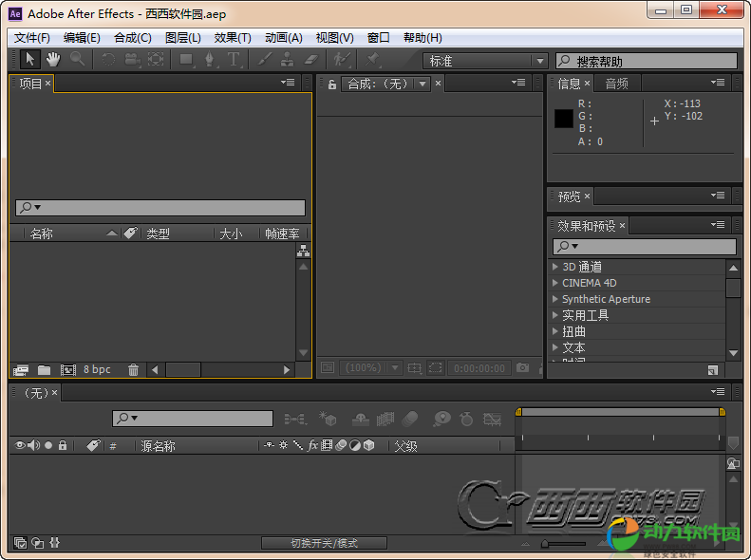Expand the 3D 通道 effects category
Image resolution: width=751 pixels, height=560 pixels.
[555, 267]
